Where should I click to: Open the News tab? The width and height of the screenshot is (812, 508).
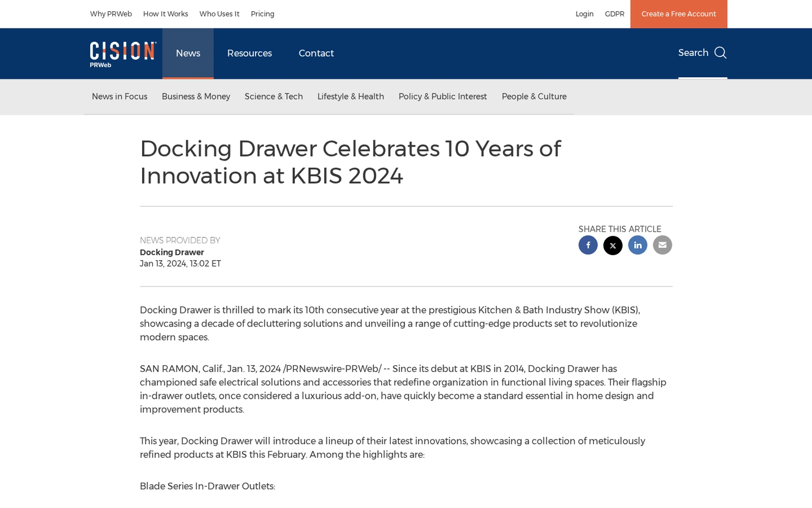[x=188, y=53]
